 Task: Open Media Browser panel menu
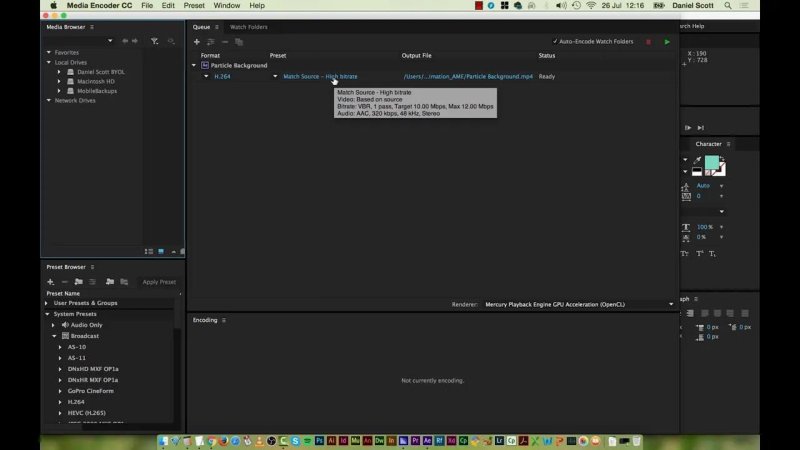point(92,27)
